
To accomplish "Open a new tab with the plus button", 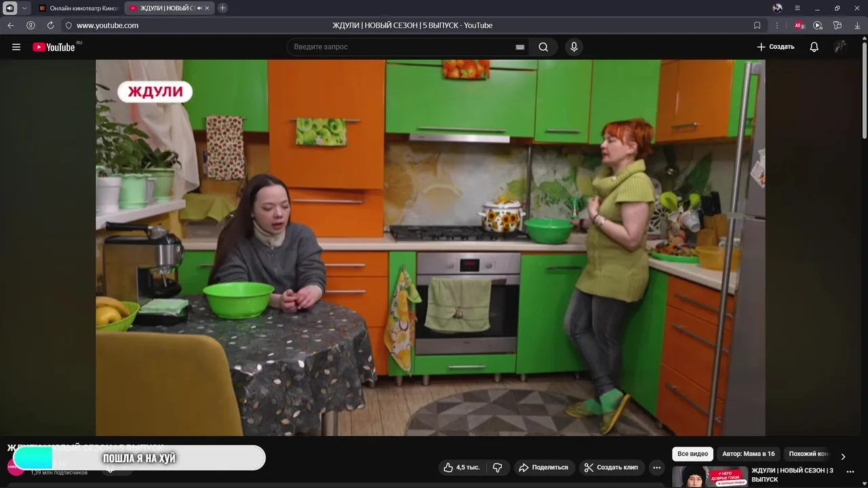I will click(222, 8).
